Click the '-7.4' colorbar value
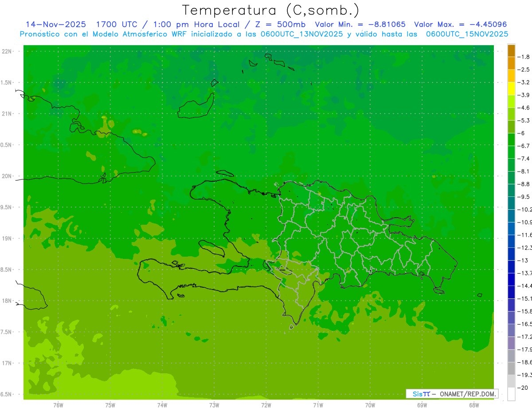This screenshot has height=411, width=532. 524,159
